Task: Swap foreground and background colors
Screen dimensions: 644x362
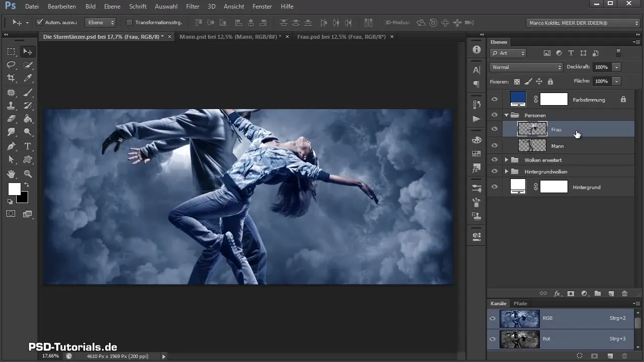Action: pyautogui.click(x=27, y=185)
